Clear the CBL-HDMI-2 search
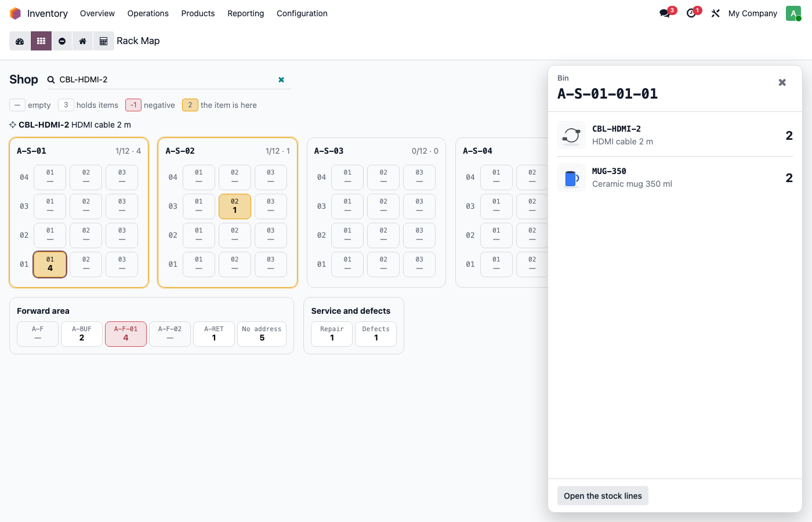812x522 pixels. (x=281, y=79)
